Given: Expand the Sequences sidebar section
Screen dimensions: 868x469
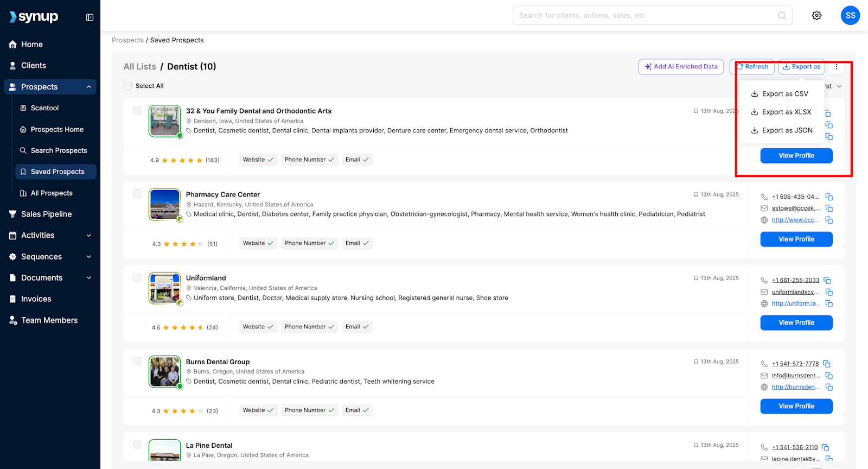Looking at the screenshot, I should (x=89, y=256).
